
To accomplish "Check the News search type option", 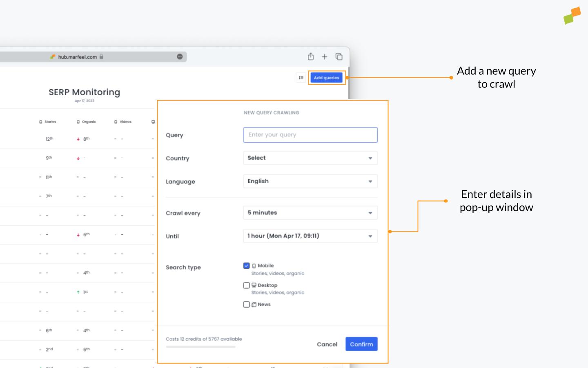I will coord(246,304).
